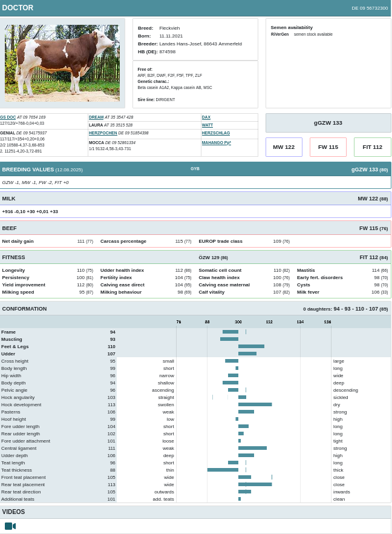Open the bull photo of DOCTOR
392x534 pixels.
point(62,63)
